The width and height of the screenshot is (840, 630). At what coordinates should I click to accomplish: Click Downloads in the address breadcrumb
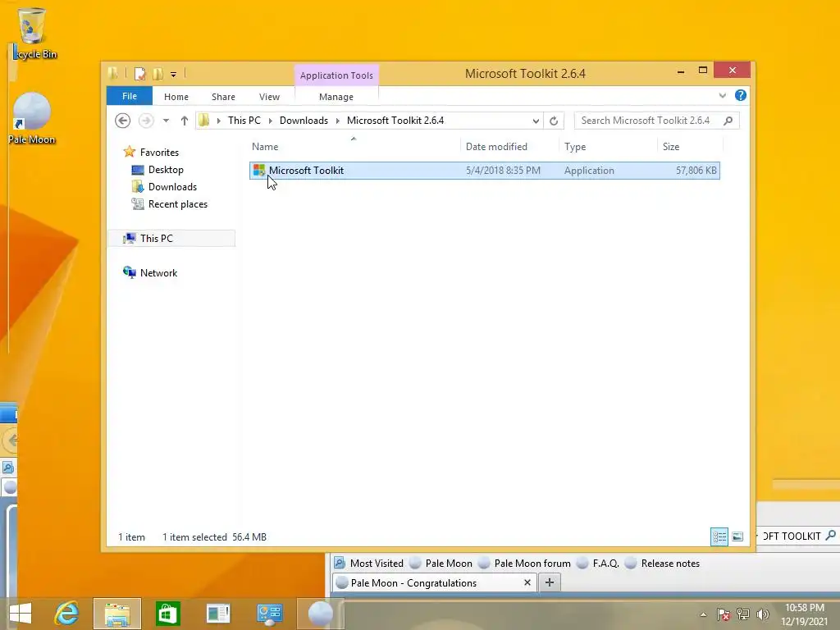[304, 121]
